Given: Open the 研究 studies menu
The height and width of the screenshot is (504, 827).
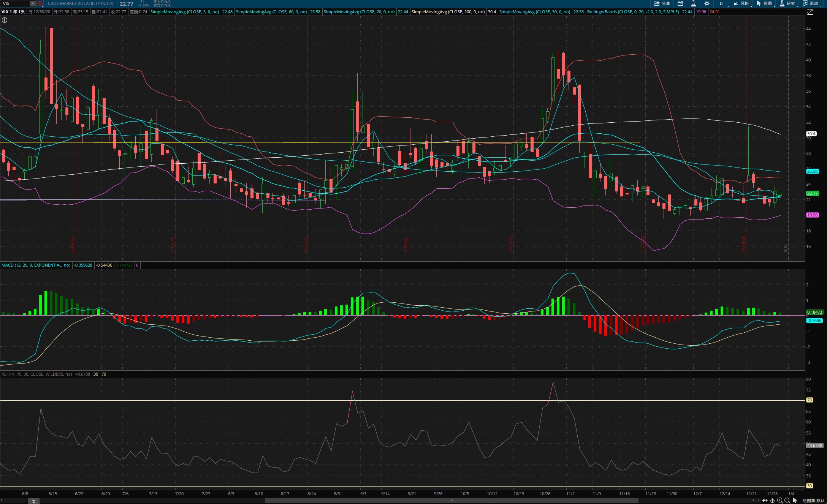Looking at the screenshot, I should [x=788, y=3].
